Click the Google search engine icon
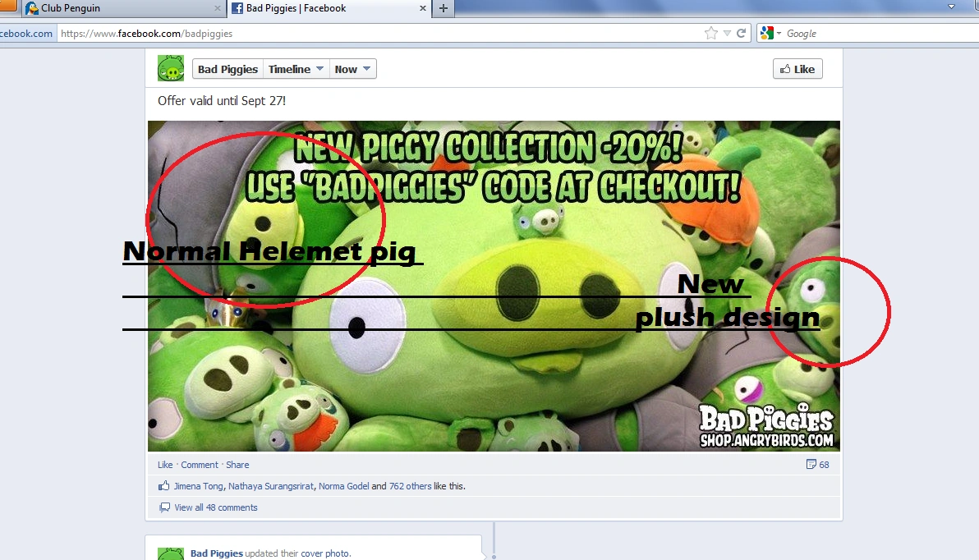This screenshot has width=979, height=560. 766,34
